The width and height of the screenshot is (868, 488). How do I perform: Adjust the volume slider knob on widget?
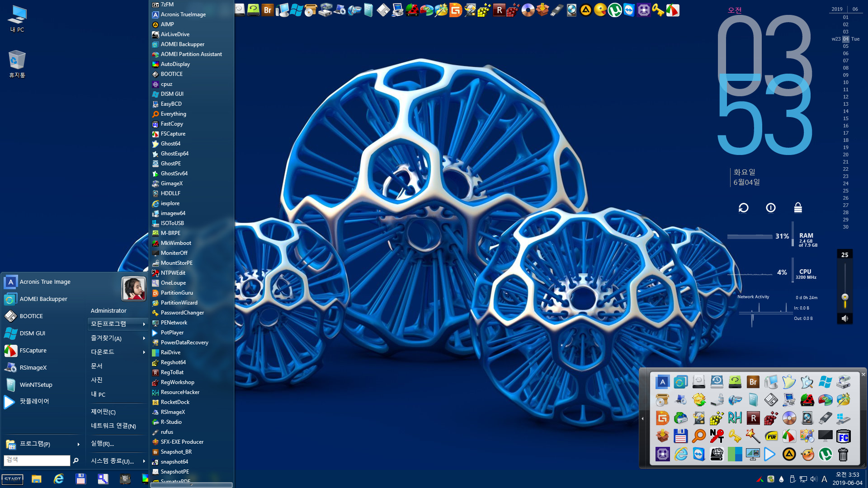(844, 297)
